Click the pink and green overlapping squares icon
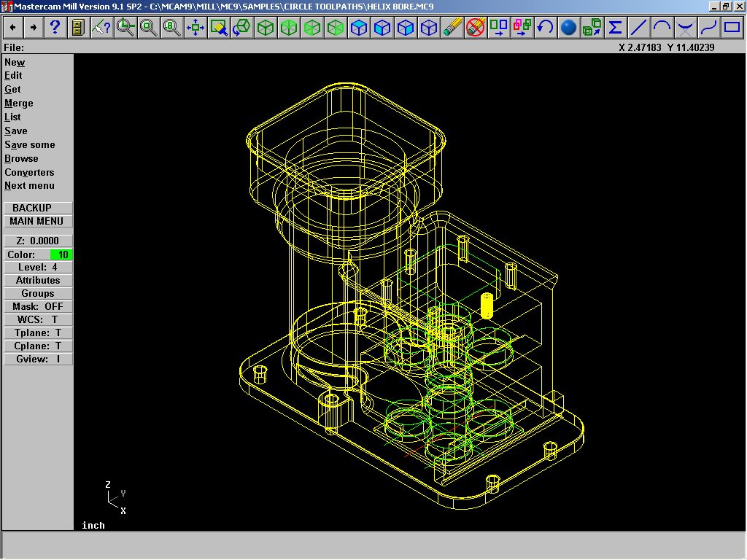 click(522, 28)
